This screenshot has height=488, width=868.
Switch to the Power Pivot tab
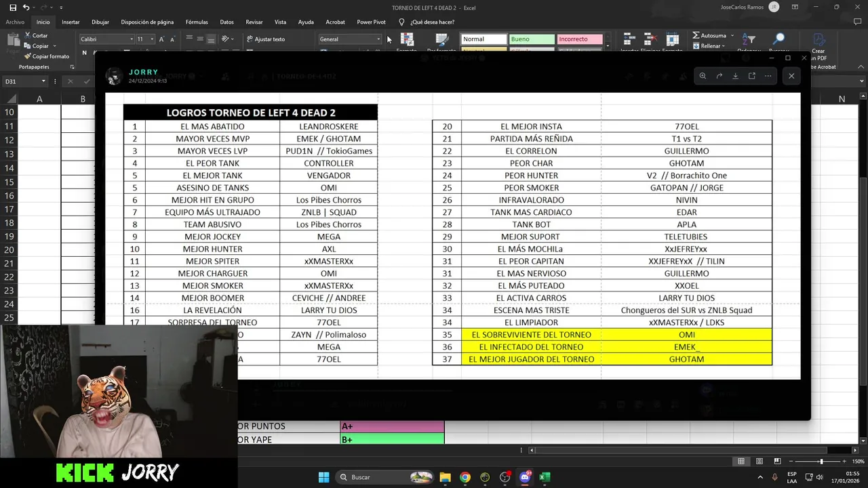pyautogui.click(x=371, y=22)
